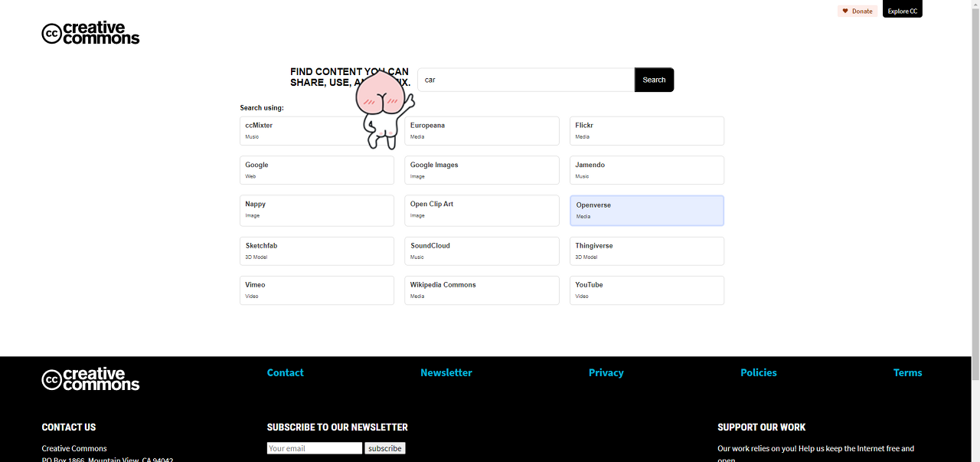Select ccMixter Music source
This screenshot has height=462, width=980.
(317, 131)
